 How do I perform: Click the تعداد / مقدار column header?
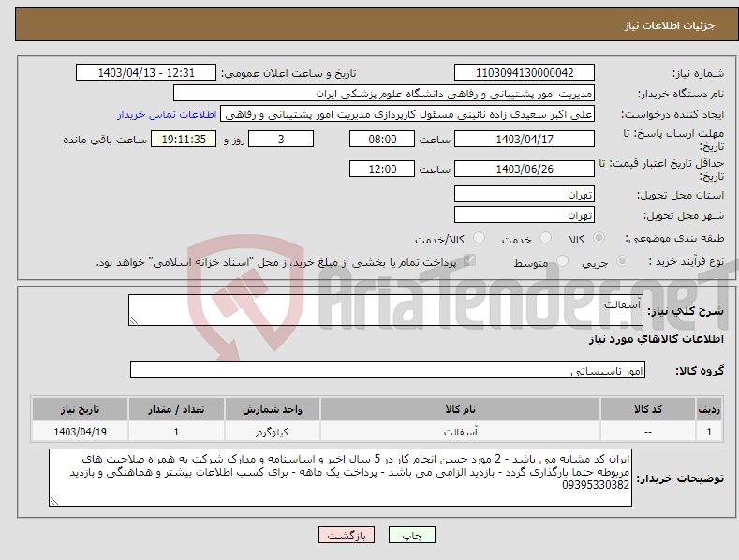pyautogui.click(x=176, y=409)
